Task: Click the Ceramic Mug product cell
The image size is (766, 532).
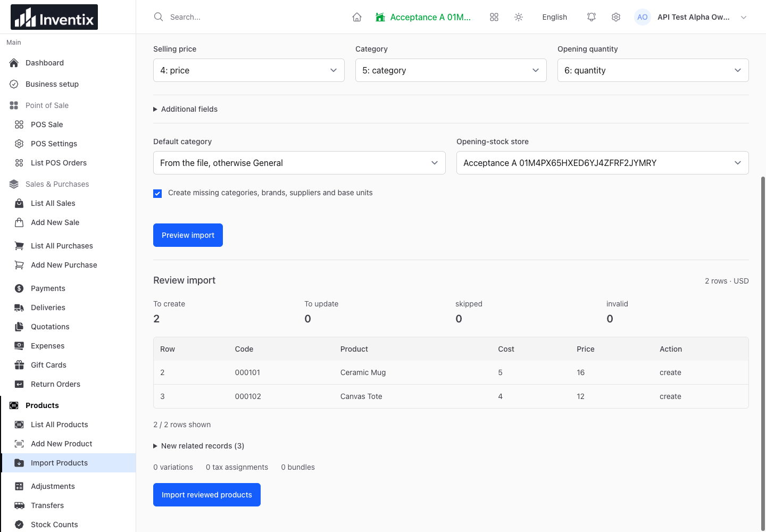Action: [363, 372]
